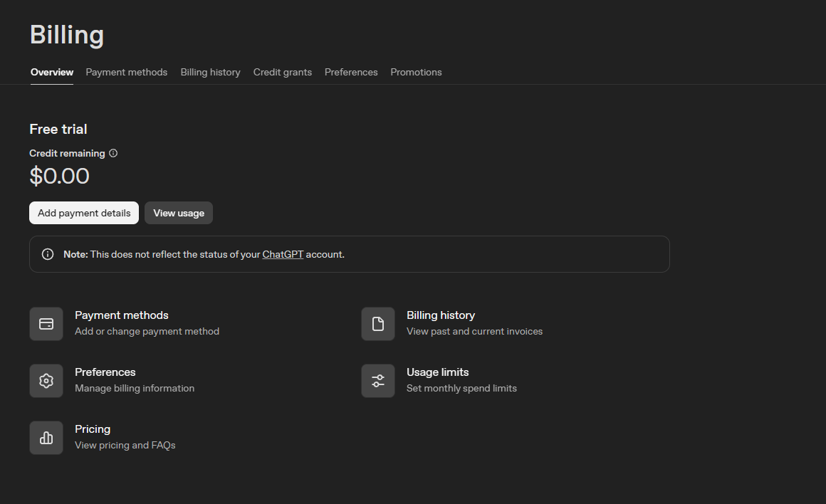Image resolution: width=826 pixels, height=504 pixels.
Task: Open the Billing history tab
Action: (x=210, y=72)
